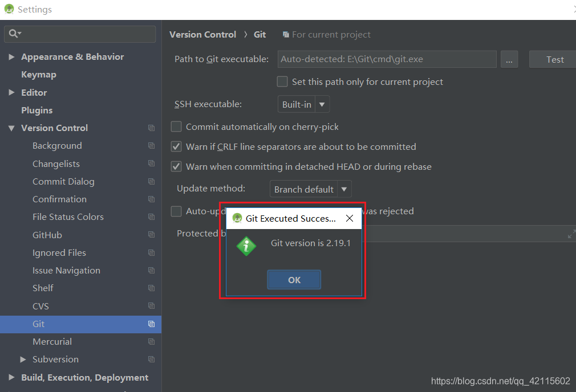Screen dimensions: 576x392
Task: Click the For current project icon in header
Action: (x=286, y=35)
